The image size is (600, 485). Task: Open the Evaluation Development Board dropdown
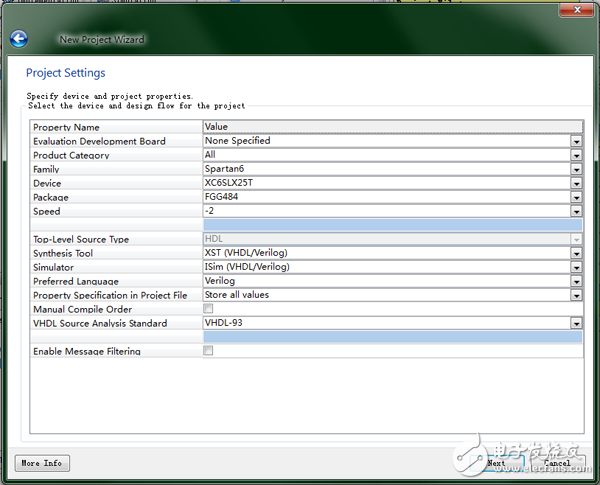point(576,141)
